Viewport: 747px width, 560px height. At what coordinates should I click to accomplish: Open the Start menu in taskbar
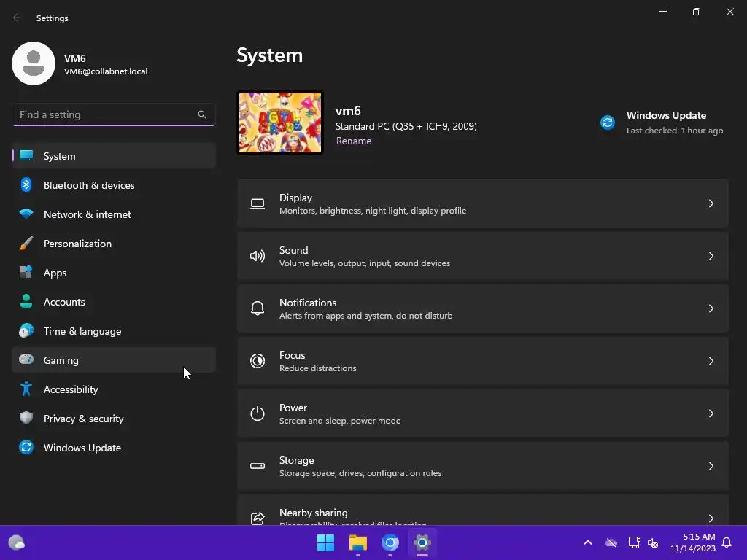pyautogui.click(x=326, y=542)
